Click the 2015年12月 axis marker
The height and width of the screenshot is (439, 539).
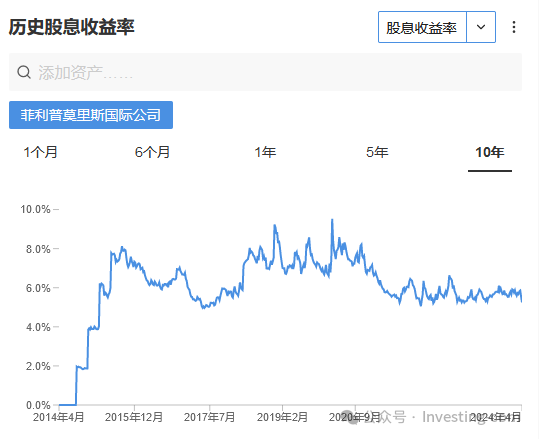pos(134,417)
